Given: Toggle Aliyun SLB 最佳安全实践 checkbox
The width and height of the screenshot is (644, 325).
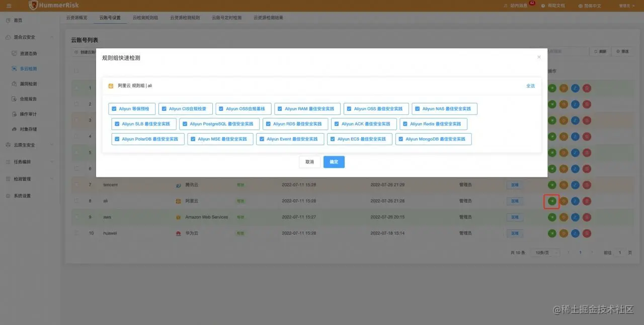Looking at the screenshot, I should point(117,124).
